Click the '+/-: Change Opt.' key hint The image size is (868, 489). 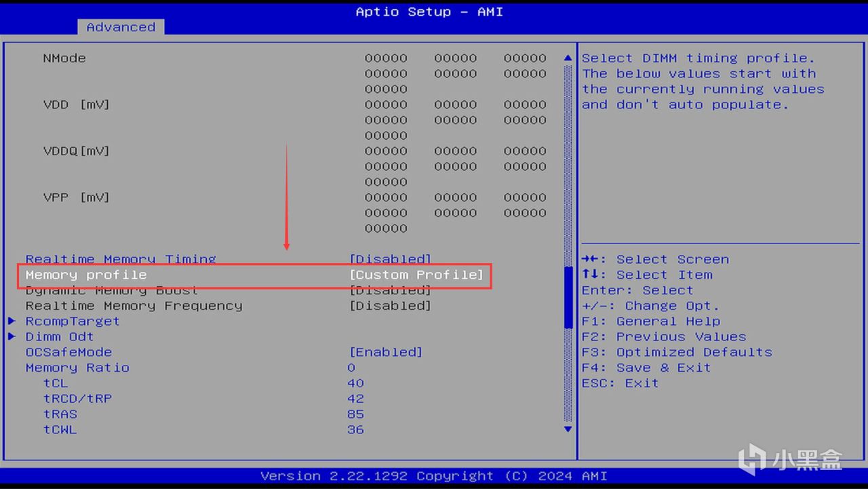650,306
